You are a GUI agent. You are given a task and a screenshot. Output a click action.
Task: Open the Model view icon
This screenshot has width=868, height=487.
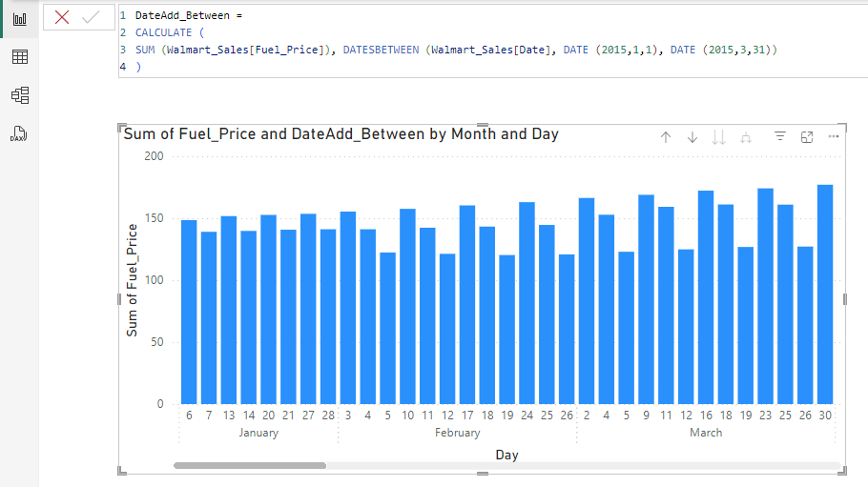tap(19, 95)
